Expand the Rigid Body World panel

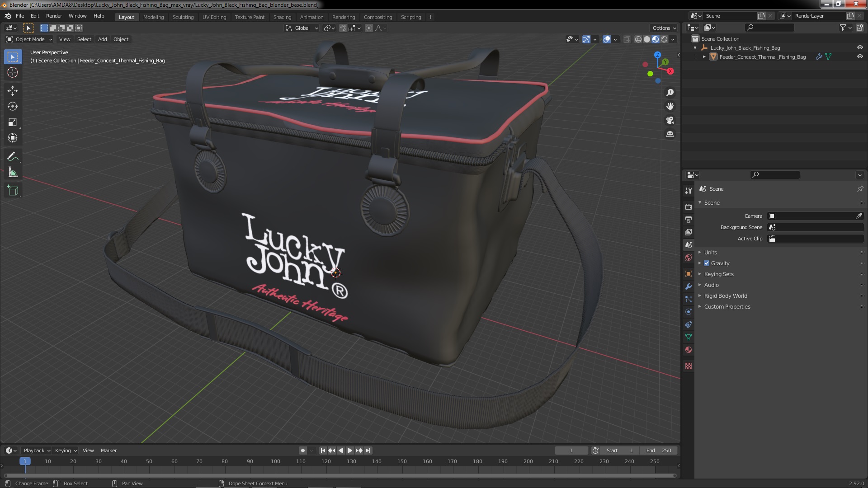click(725, 296)
